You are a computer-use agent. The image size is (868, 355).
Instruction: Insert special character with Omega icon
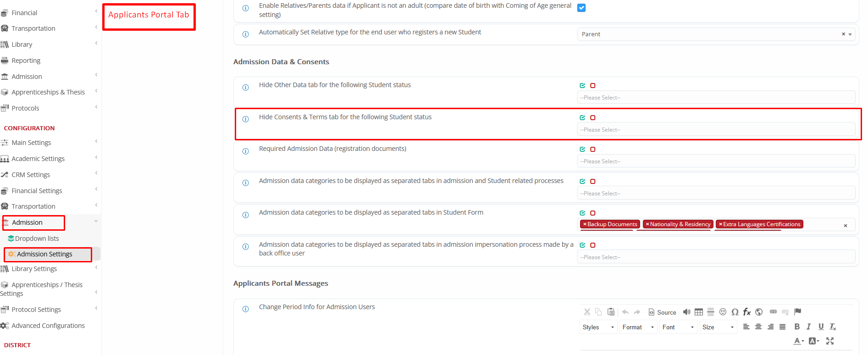[x=735, y=312]
